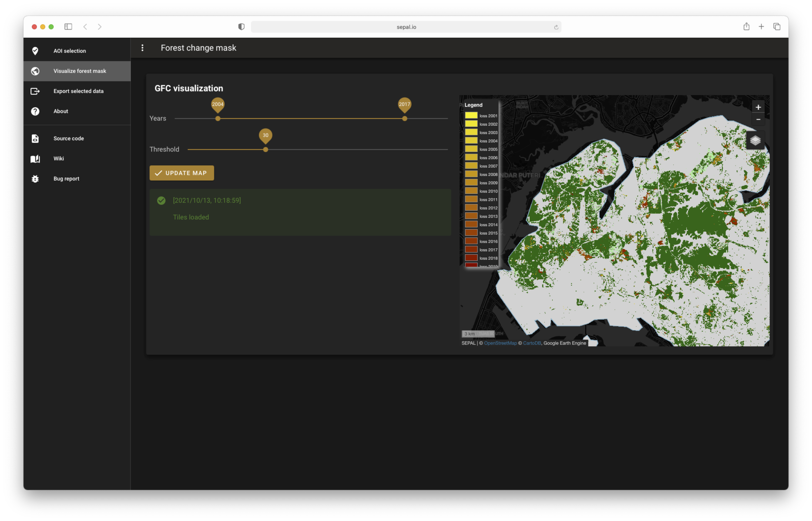Open the Wiki book icon
Viewport: 812px width, 521px height.
coord(35,159)
